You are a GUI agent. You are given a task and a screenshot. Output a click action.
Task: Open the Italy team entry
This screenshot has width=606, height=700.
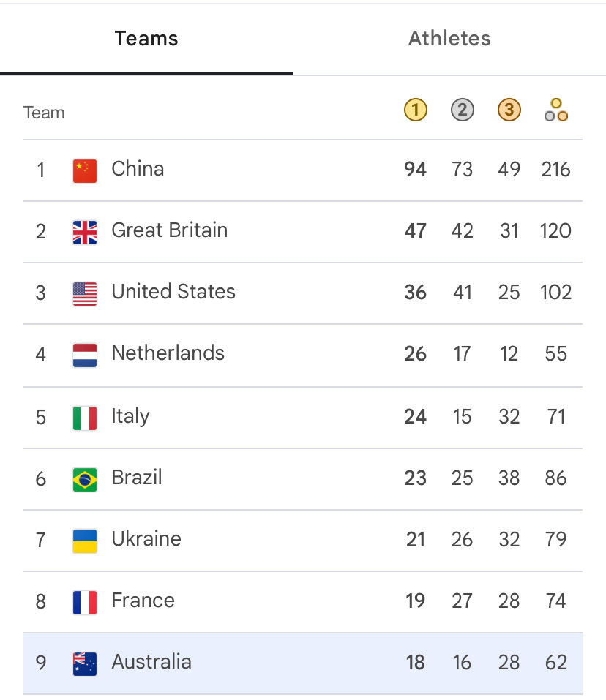coord(303,418)
